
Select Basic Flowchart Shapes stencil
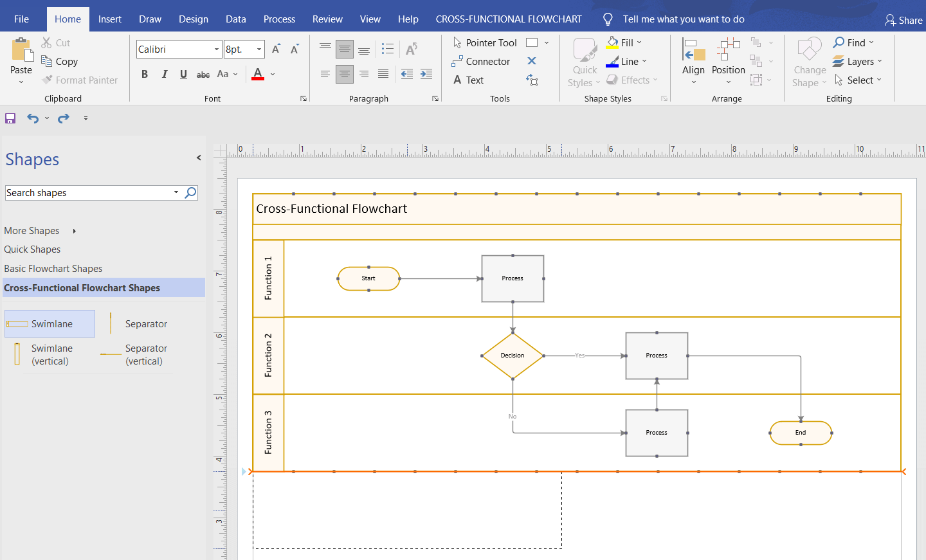52,268
